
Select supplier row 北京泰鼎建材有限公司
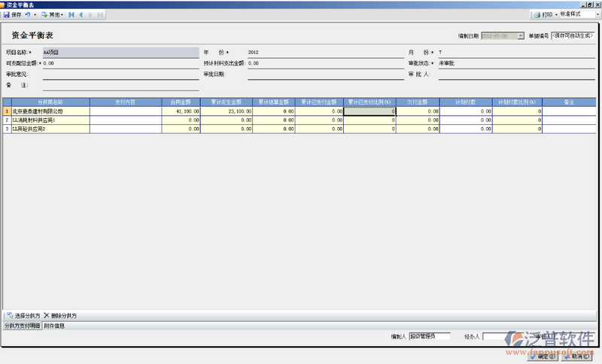point(50,111)
